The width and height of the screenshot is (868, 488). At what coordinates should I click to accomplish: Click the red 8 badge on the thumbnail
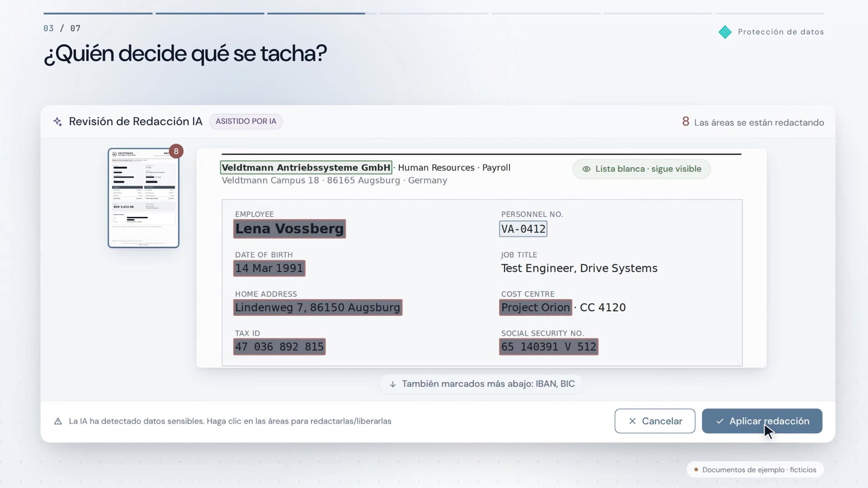coord(176,151)
